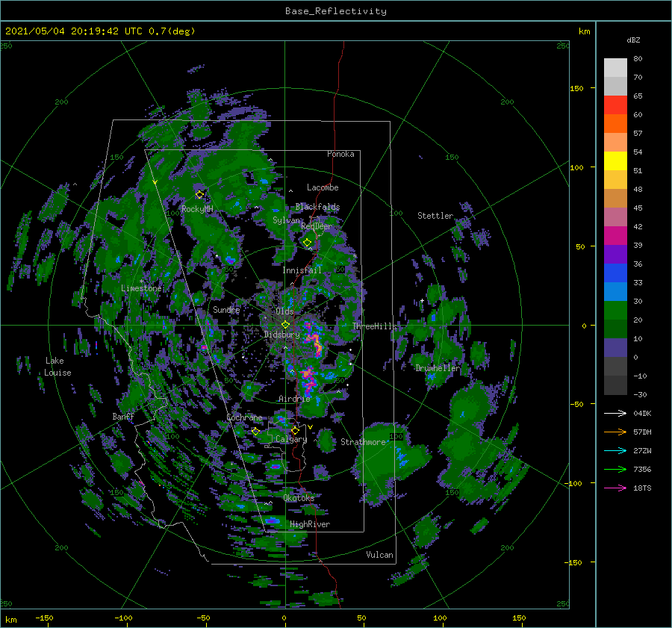Click the Lake Louise label

pyautogui.click(x=57, y=367)
